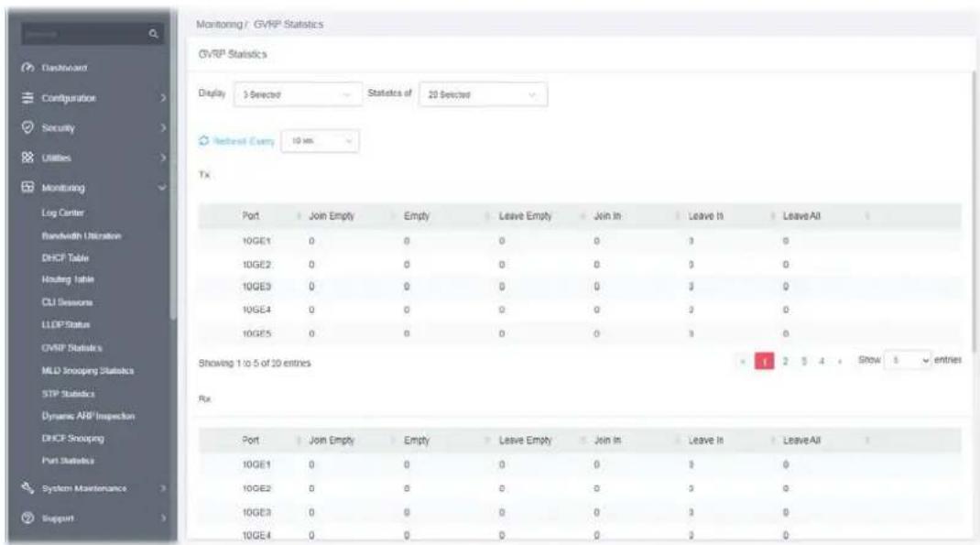Click the Utilities grid icon
980x545 pixels.
pyautogui.click(x=27, y=158)
